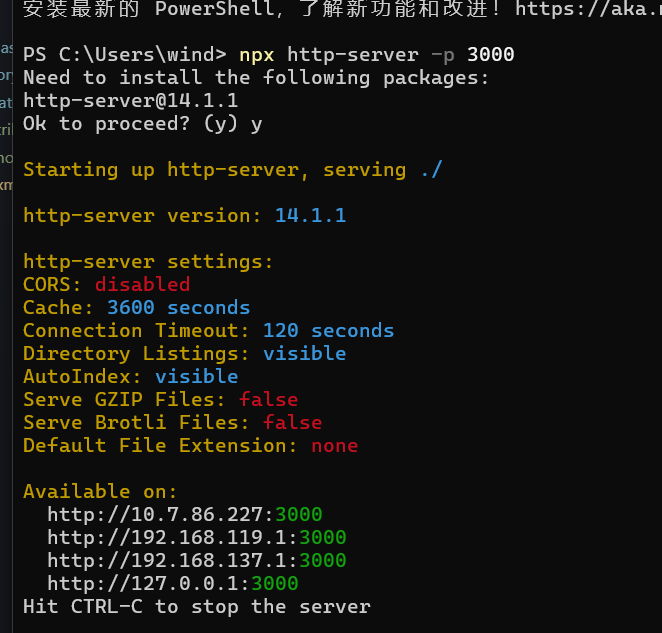Viewport: 662px width, 633px height.
Task: Click the "Hit CTRL-C to stop" line
Action: (x=196, y=607)
